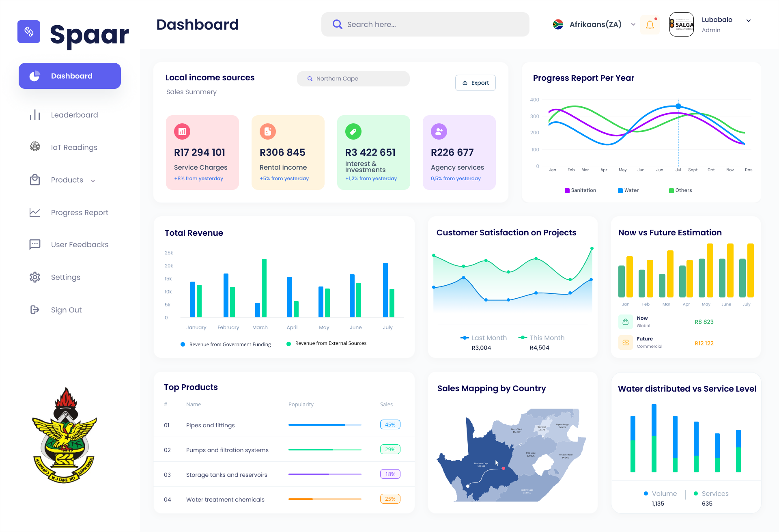779x532 pixels.
Task: Click the Sign Out link
Action: click(66, 310)
